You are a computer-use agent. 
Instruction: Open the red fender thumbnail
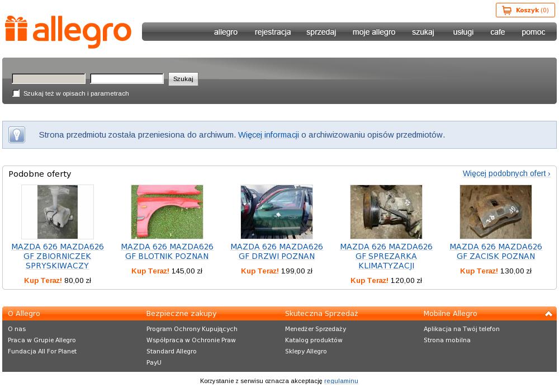click(x=167, y=212)
